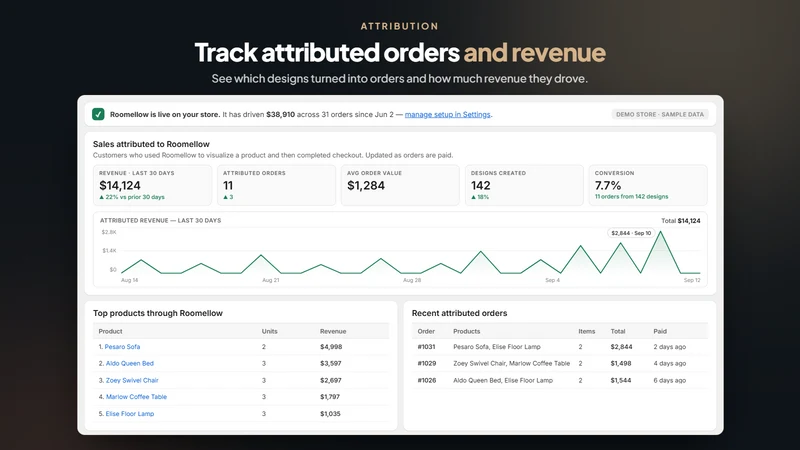Screen dimensions: 800x450
Task: Click the $2,697 revenue for Zoey Swivel Chair
Action: point(331,380)
